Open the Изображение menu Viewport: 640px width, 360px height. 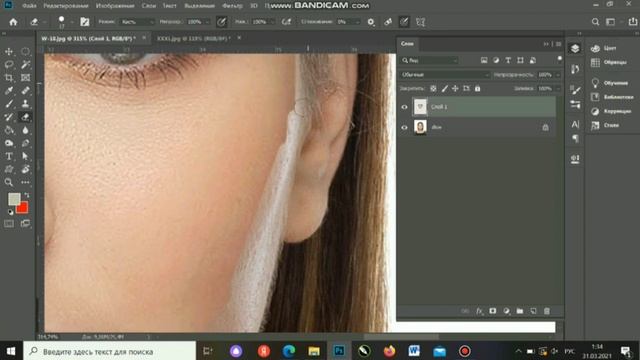pos(115,6)
